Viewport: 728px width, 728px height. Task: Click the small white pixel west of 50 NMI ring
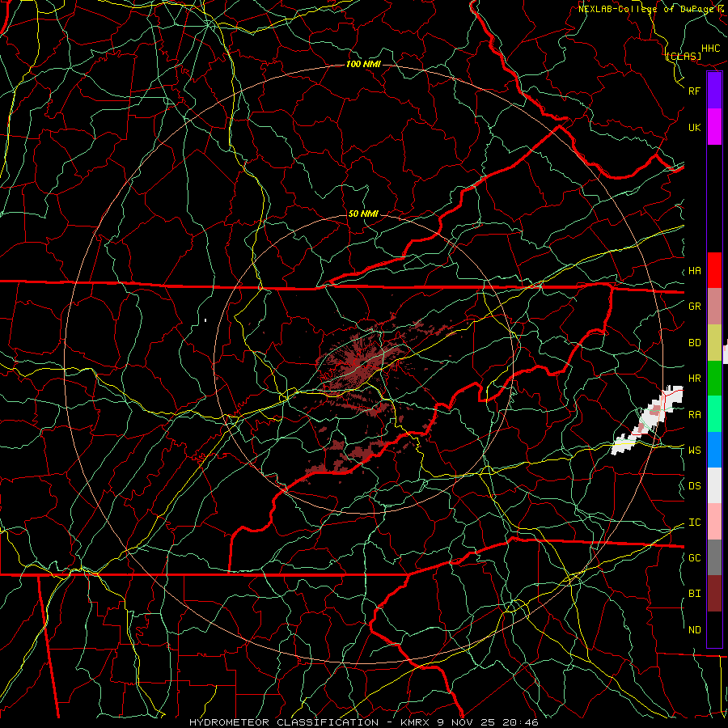[x=205, y=320]
